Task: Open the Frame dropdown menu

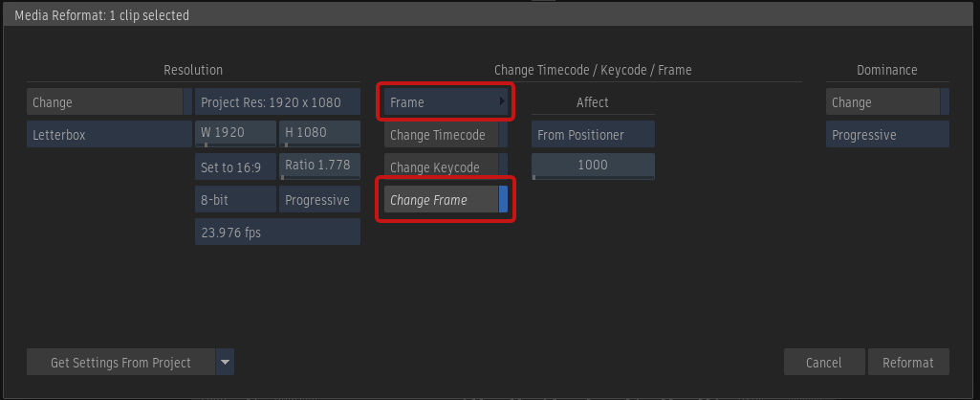Action: 446,101
